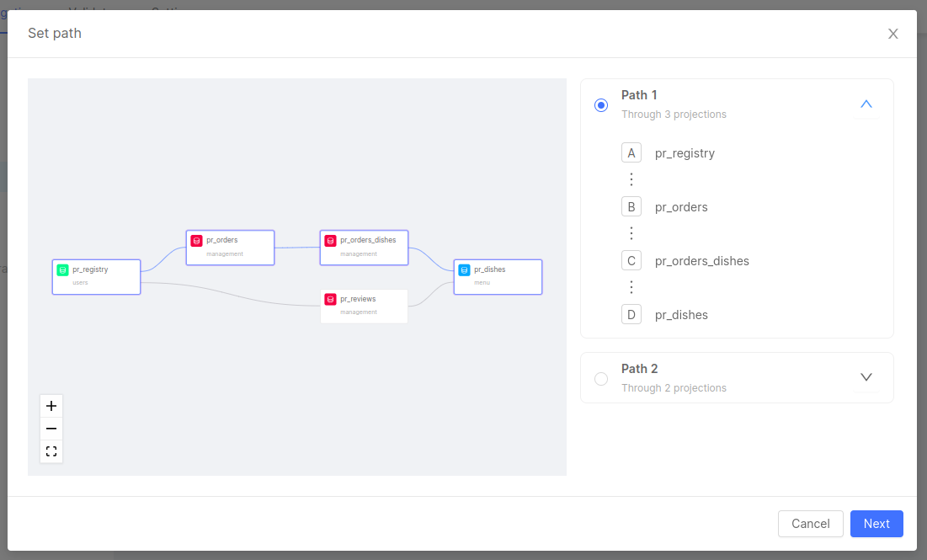The height and width of the screenshot is (560, 927).
Task: Click step C pr_orders_dishes in Path 1
Action: (701, 261)
